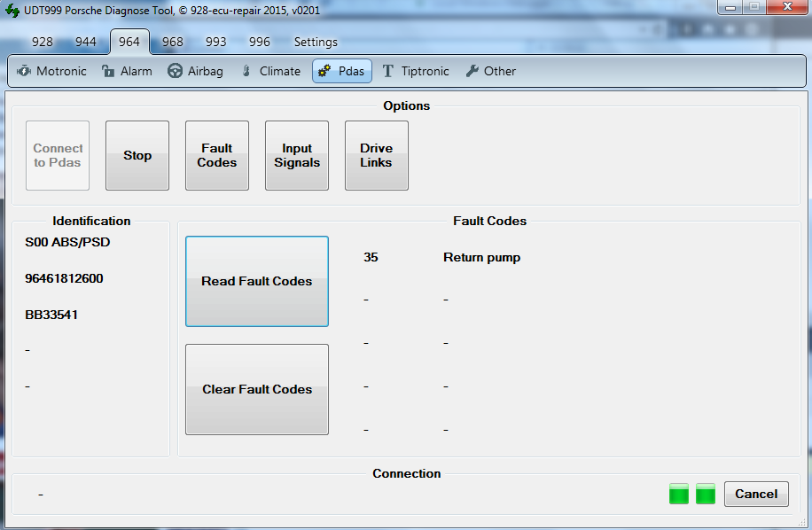Open the Alarm padlock icon

click(108, 71)
